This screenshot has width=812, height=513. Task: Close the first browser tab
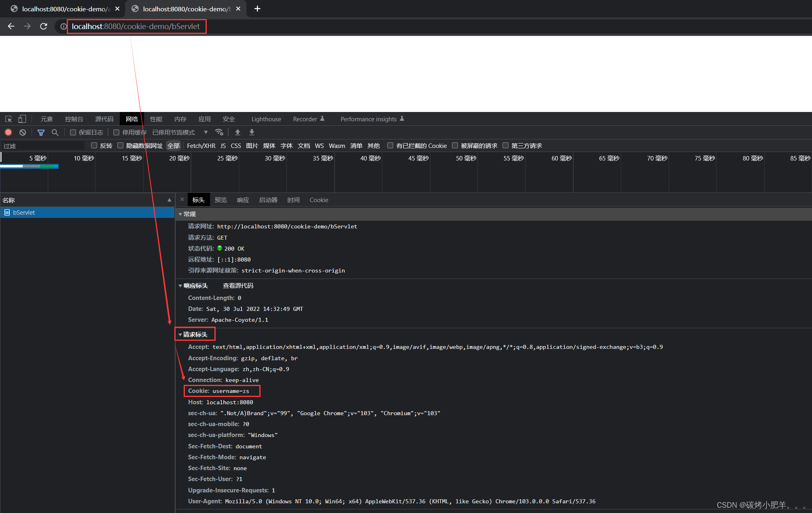coord(117,8)
